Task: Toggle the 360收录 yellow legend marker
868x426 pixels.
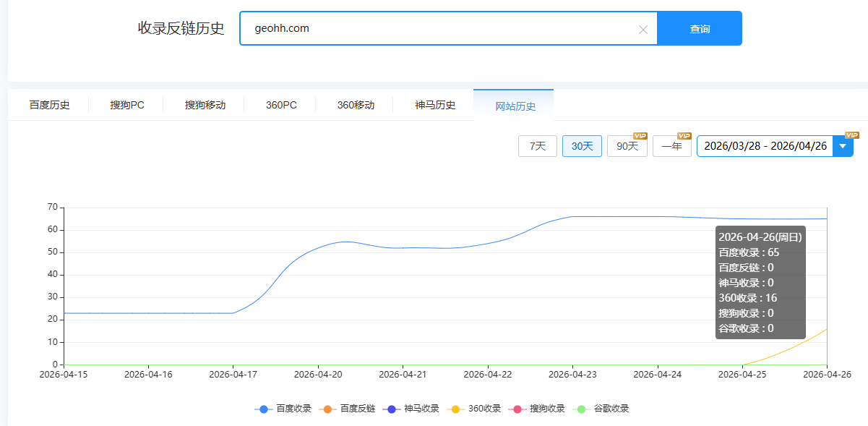Action: pyautogui.click(x=455, y=409)
